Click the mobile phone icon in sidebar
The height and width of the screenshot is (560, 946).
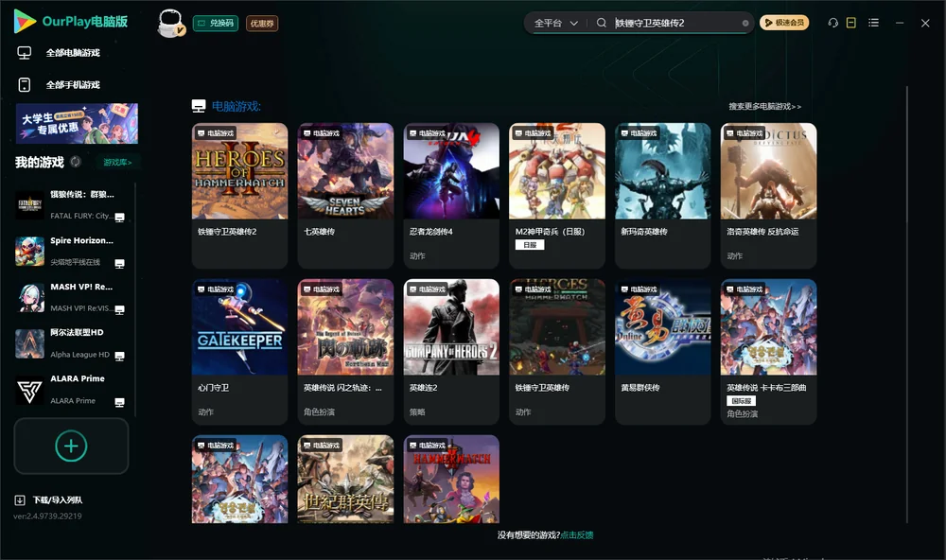click(x=25, y=85)
